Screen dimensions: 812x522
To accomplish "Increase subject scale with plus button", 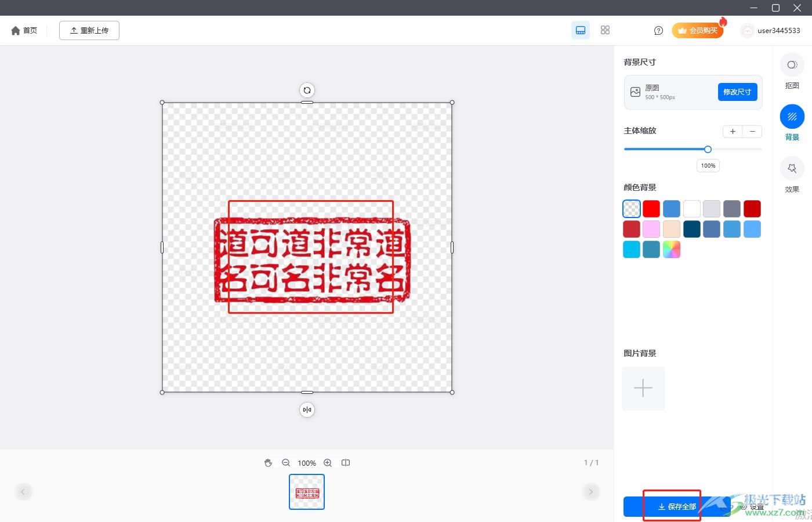I will pyautogui.click(x=733, y=132).
